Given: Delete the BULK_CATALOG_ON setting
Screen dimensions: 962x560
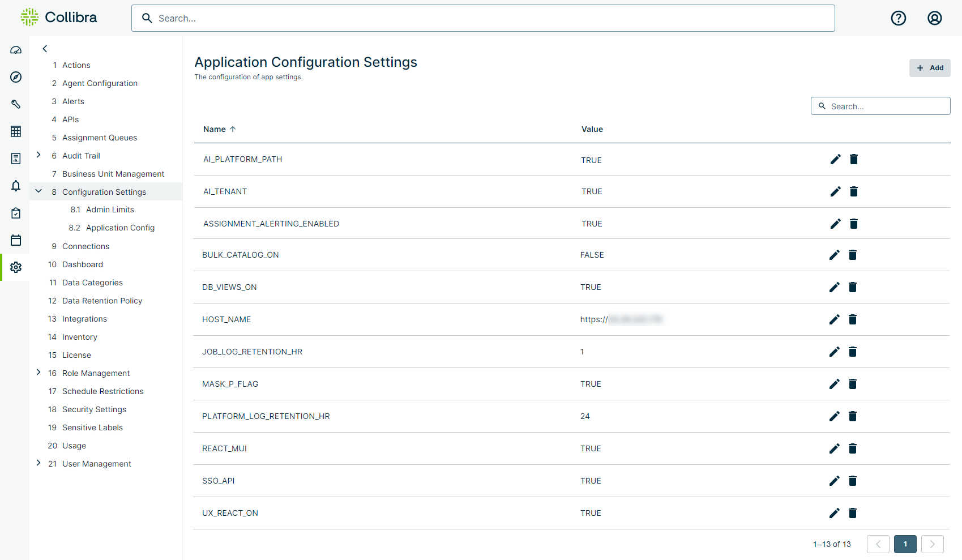Looking at the screenshot, I should [x=853, y=255].
